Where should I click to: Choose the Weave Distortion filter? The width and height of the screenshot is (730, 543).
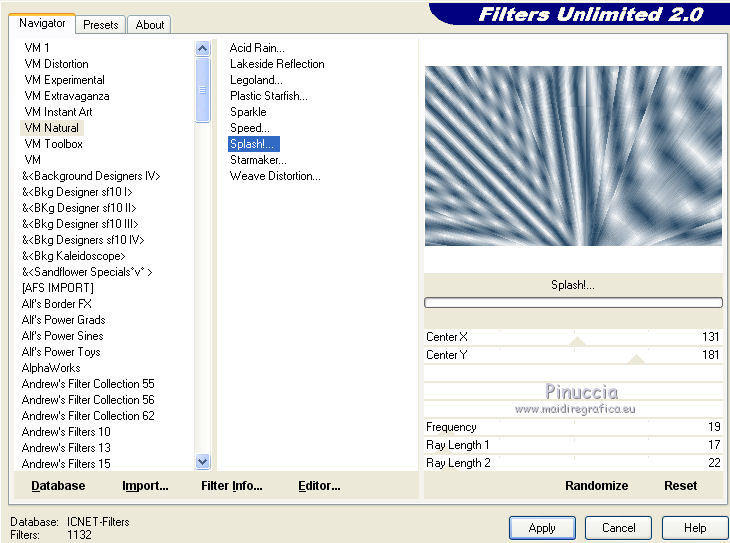pos(275,176)
